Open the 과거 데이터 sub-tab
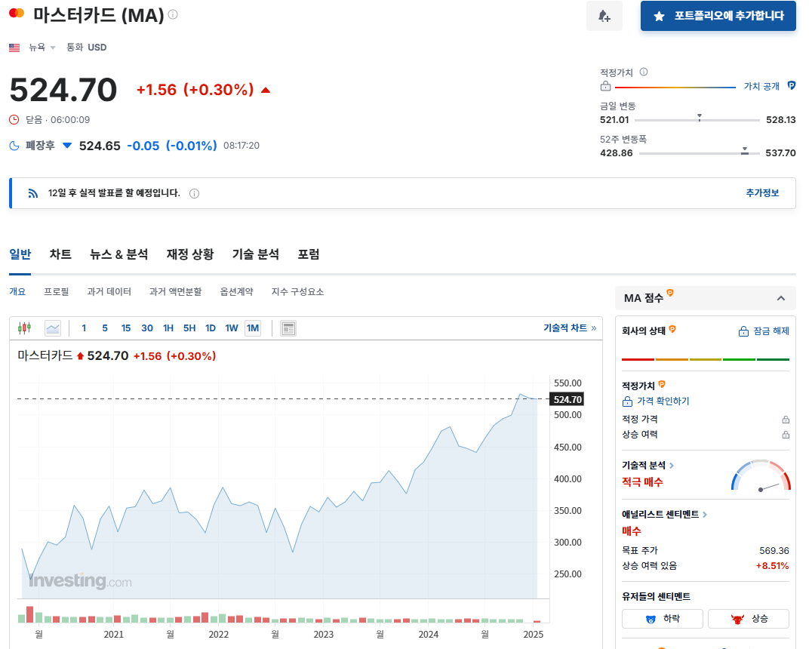812x649 pixels. click(x=109, y=291)
